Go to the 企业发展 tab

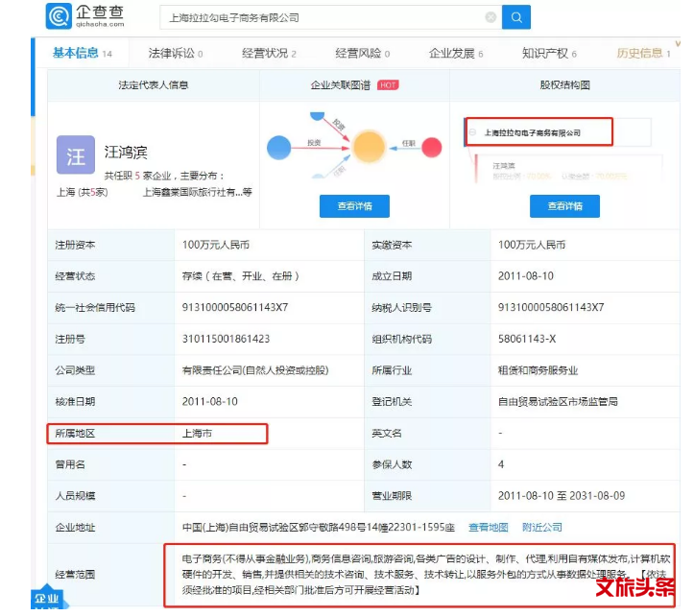[x=455, y=54]
